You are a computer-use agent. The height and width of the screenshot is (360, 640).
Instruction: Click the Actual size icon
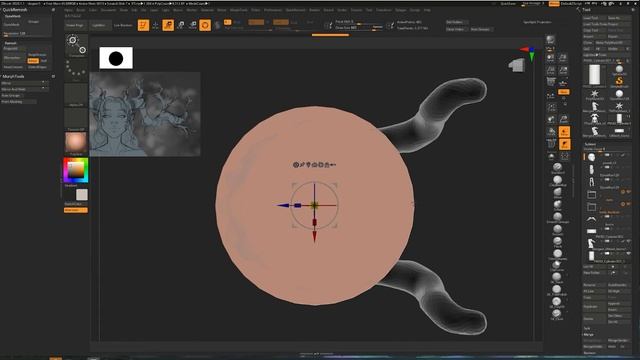pos(551,71)
